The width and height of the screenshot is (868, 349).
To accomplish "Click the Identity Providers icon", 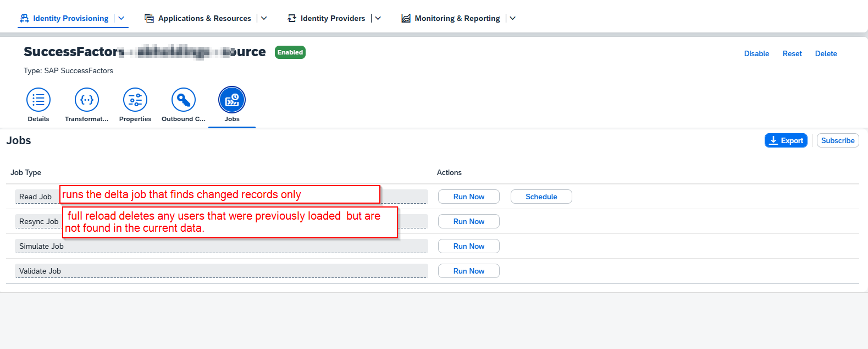I will coord(292,18).
